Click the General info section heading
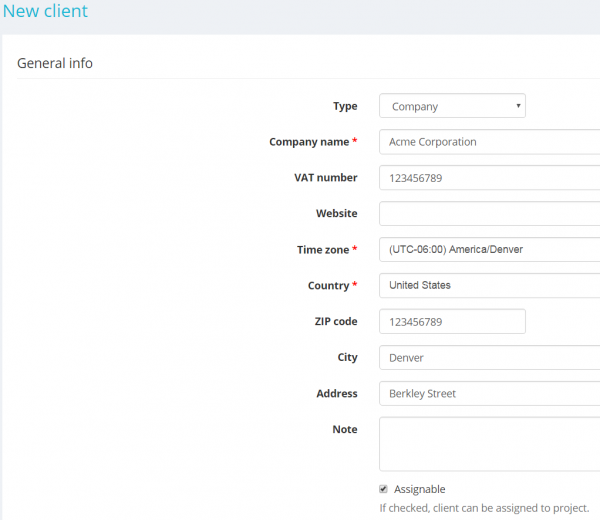This screenshot has height=520, width=600. [55, 63]
